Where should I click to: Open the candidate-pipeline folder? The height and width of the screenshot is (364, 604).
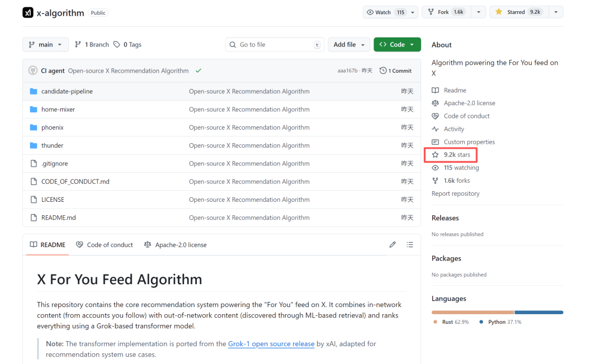67,91
